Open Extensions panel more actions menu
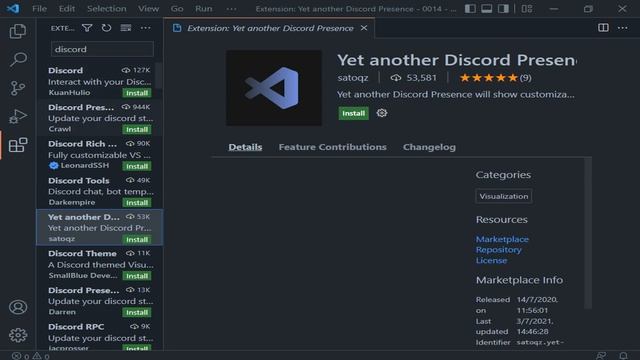The width and height of the screenshot is (640, 360). coord(145,28)
